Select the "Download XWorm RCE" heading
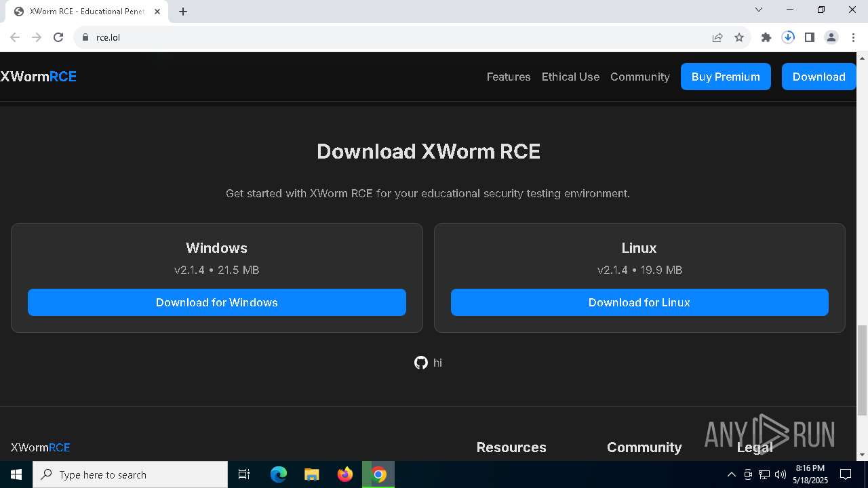The height and width of the screenshot is (488, 868). (429, 151)
